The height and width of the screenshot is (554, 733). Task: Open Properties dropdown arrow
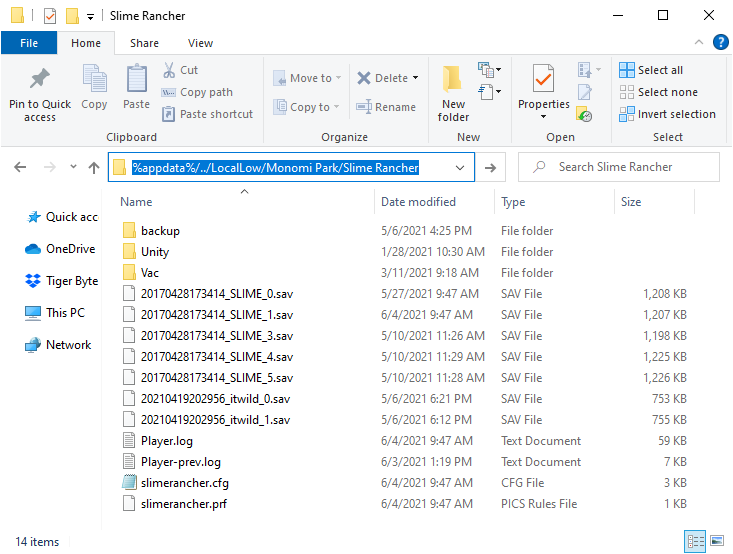(543, 117)
